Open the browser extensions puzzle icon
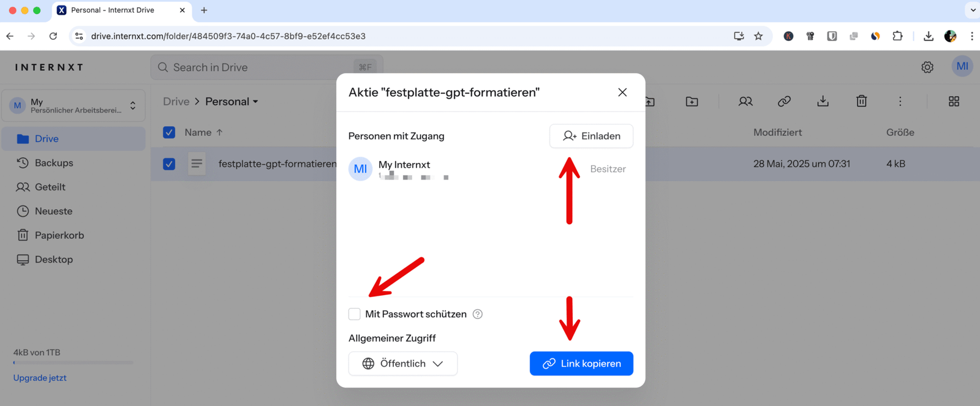 [x=897, y=36]
